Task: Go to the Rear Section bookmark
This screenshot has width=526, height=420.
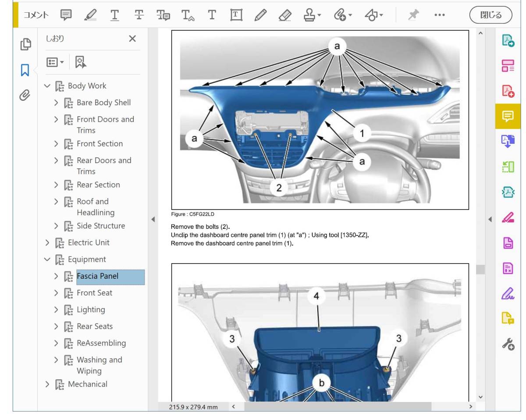Action: tap(98, 185)
